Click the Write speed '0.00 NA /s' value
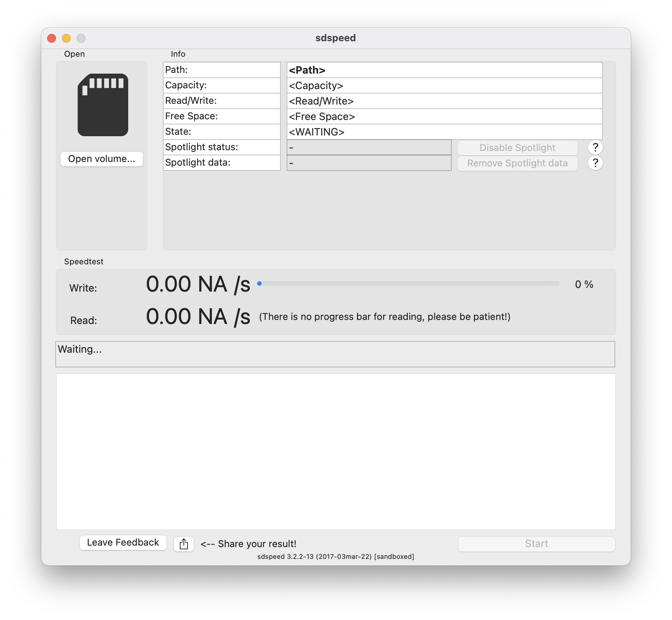672x620 pixels. click(x=198, y=284)
